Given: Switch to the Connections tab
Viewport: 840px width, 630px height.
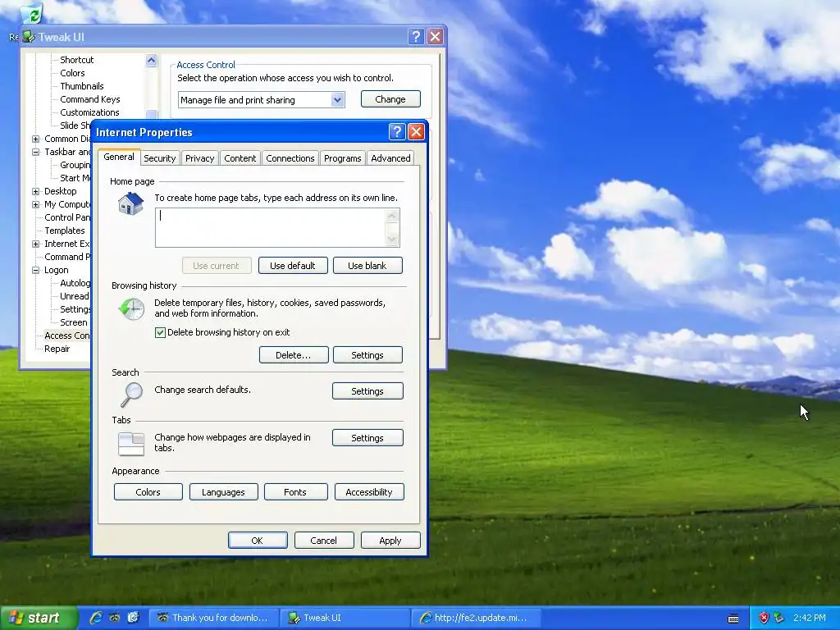Looking at the screenshot, I should pos(290,158).
